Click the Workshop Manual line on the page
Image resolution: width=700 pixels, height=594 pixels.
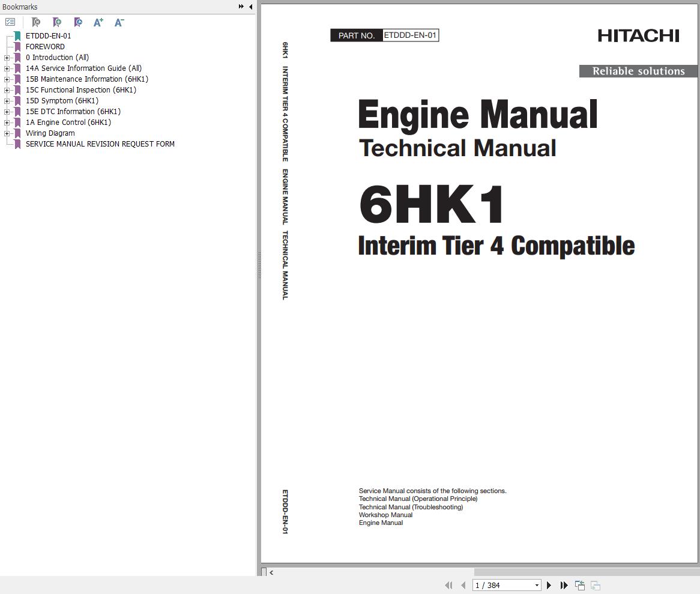(x=385, y=515)
